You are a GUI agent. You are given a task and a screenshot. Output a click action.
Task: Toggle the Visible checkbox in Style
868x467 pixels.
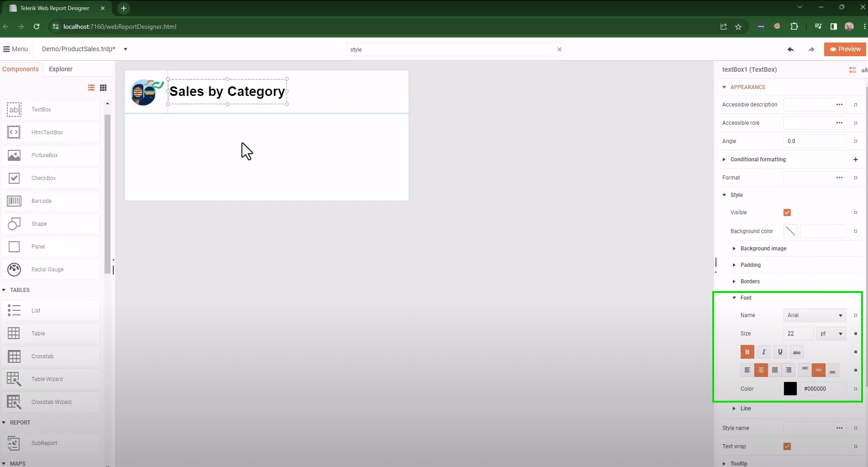tap(787, 212)
